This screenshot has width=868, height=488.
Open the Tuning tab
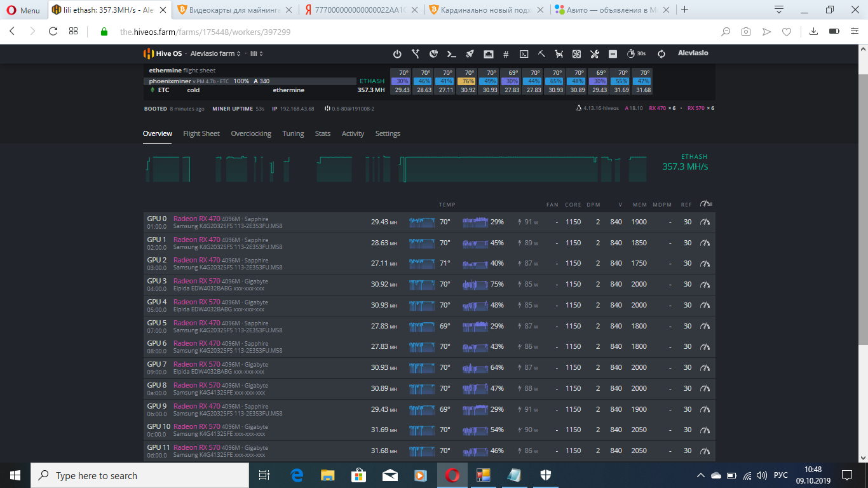click(293, 134)
